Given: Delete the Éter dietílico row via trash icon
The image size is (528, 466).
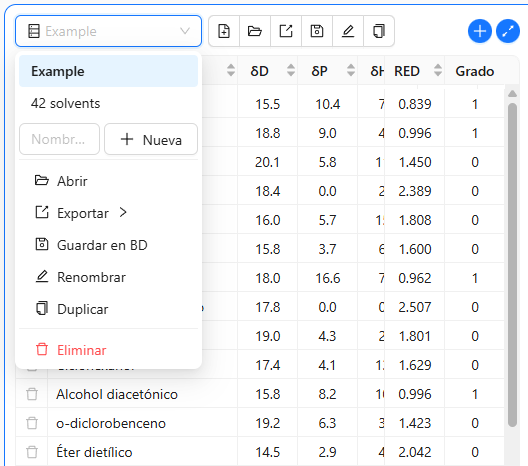Looking at the screenshot, I should pyautogui.click(x=32, y=452).
